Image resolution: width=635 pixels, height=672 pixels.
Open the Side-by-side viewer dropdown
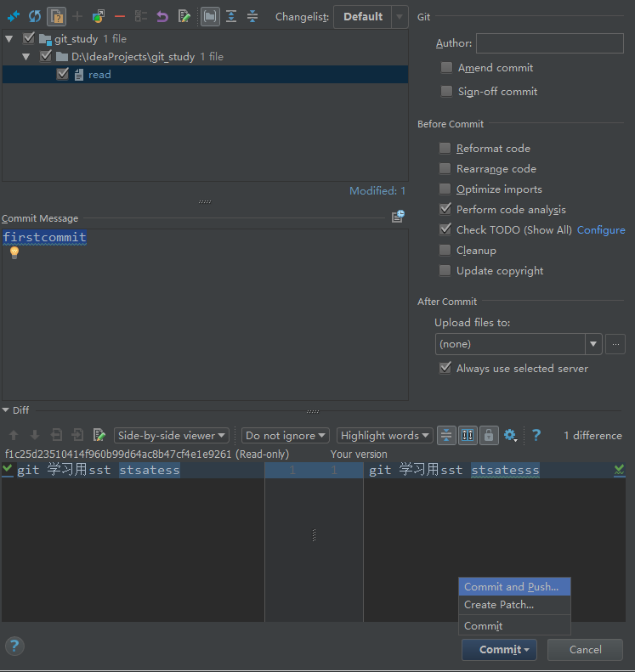point(172,435)
